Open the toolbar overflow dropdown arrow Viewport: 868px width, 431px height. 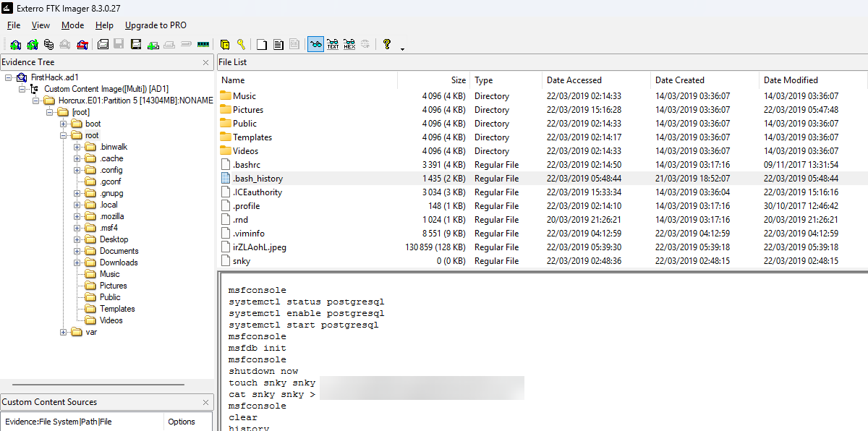402,49
